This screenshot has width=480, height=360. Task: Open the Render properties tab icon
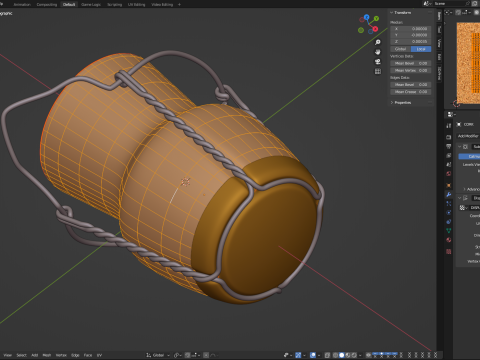pos(449,137)
